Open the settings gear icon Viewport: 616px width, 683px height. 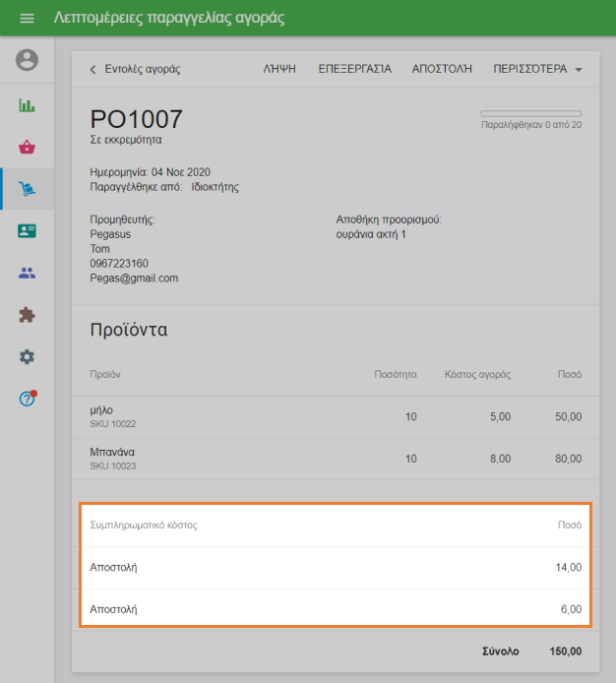(x=28, y=356)
